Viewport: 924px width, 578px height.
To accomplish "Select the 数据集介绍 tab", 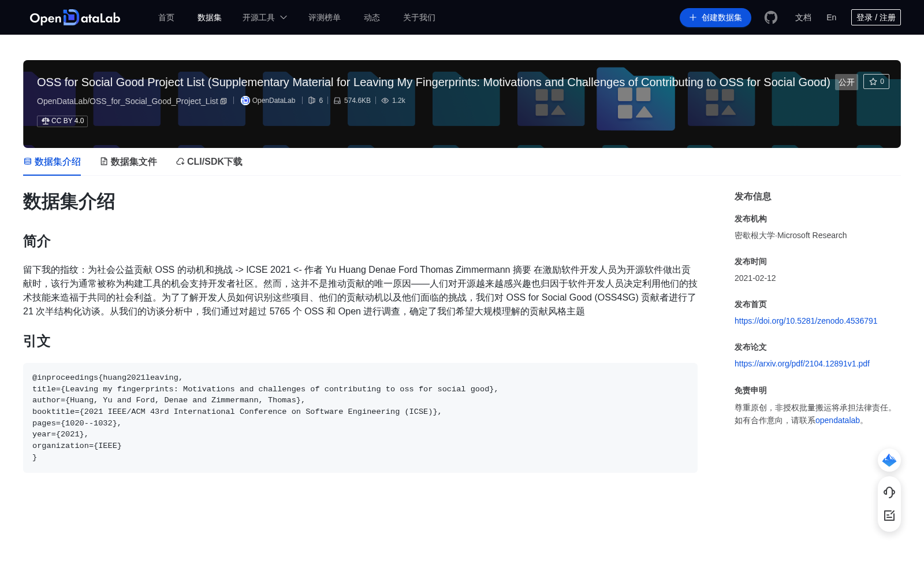I will 52,162.
